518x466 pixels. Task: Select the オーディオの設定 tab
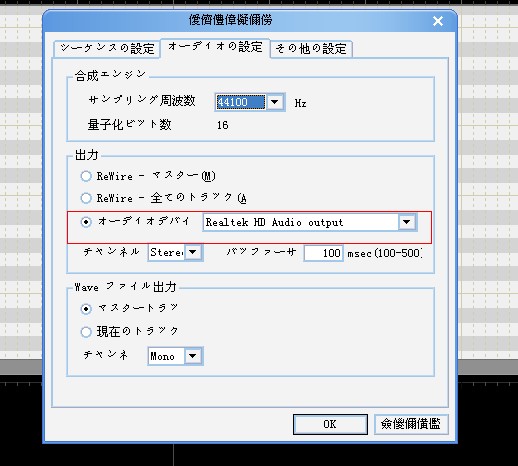click(x=215, y=47)
